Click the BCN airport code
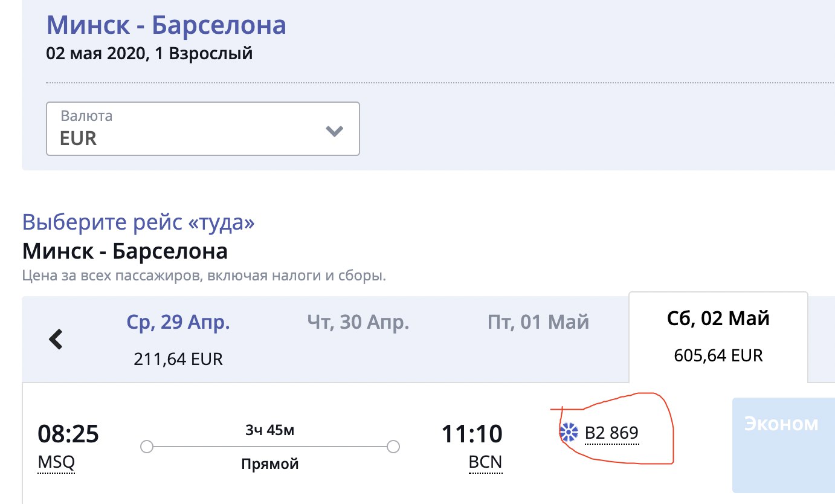 [x=486, y=463]
